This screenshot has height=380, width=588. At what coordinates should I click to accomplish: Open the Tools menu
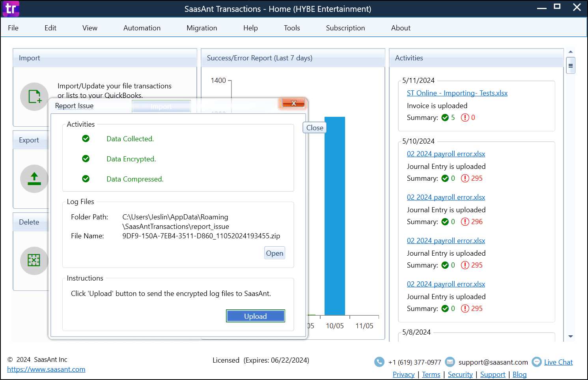(x=292, y=28)
